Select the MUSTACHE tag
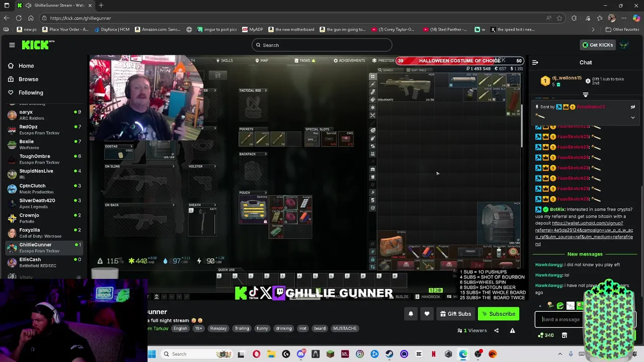The width and height of the screenshot is (644, 362). coord(345,328)
